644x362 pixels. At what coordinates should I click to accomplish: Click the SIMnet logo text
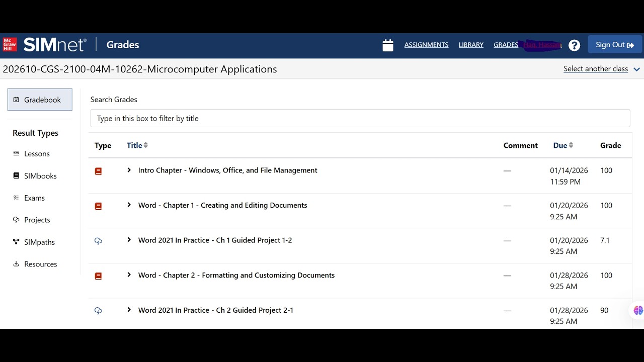point(55,45)
